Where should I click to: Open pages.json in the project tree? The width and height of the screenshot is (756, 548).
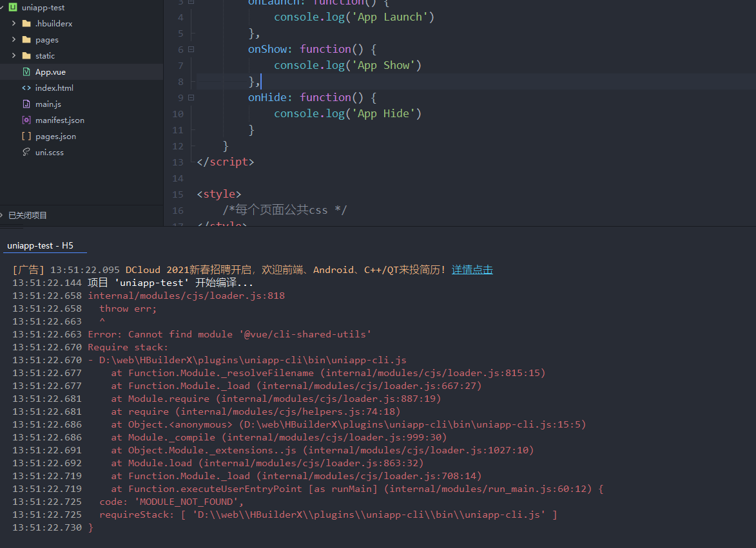(x=55, y=137)
